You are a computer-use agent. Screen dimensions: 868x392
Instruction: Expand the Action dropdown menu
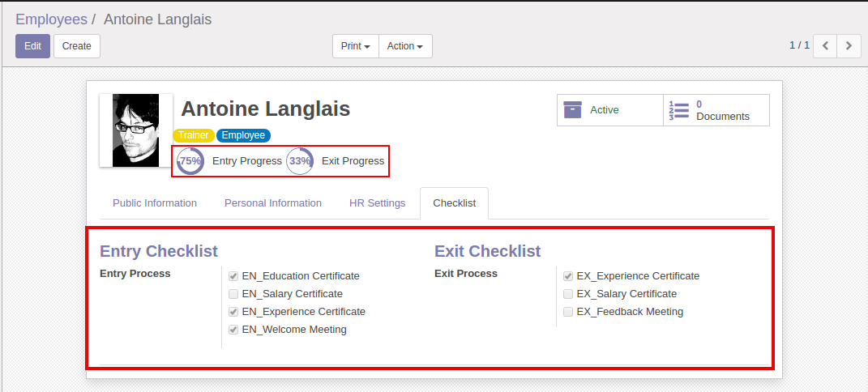pyautogui.click(x=405, y=46)
